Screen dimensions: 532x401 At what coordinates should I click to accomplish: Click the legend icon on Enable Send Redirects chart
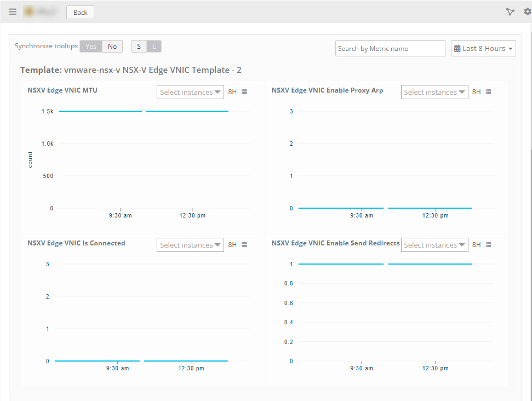coord(489,244)
